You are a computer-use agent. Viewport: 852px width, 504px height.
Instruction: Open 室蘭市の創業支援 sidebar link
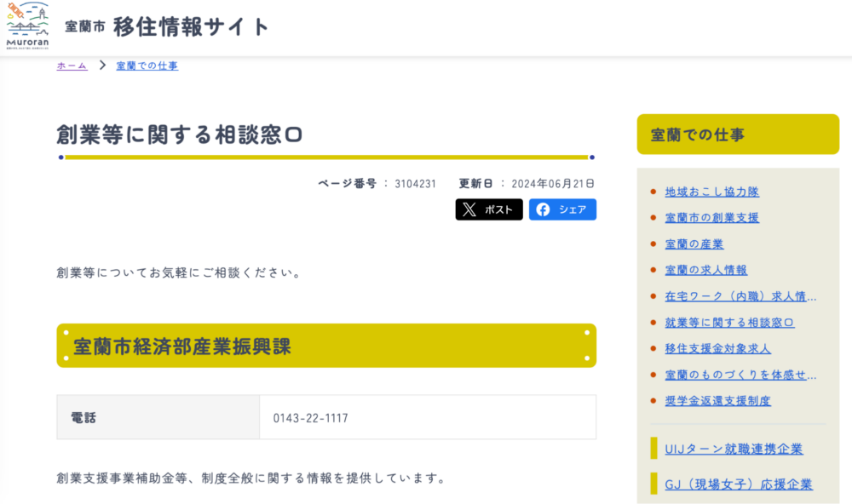point(711,218)
